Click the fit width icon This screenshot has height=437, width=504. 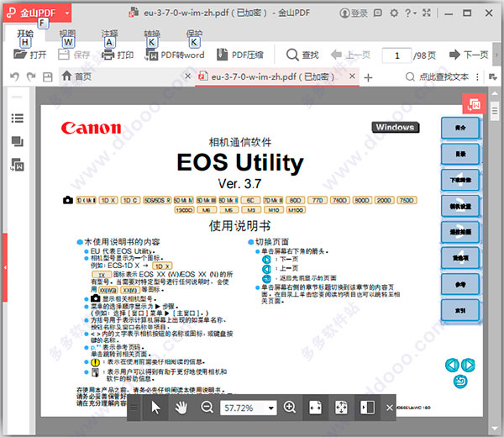click(x=316, y=408)
